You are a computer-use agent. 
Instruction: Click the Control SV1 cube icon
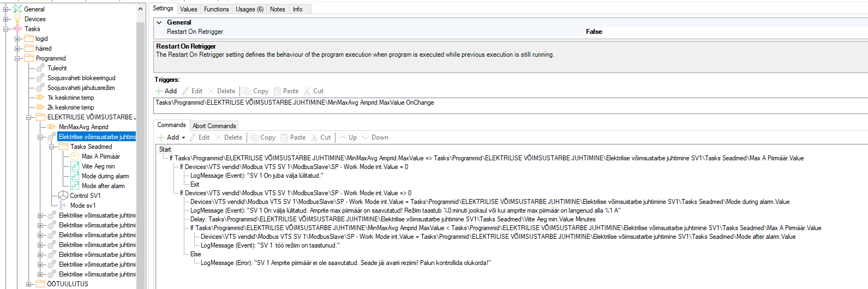[x=63, y=196]
